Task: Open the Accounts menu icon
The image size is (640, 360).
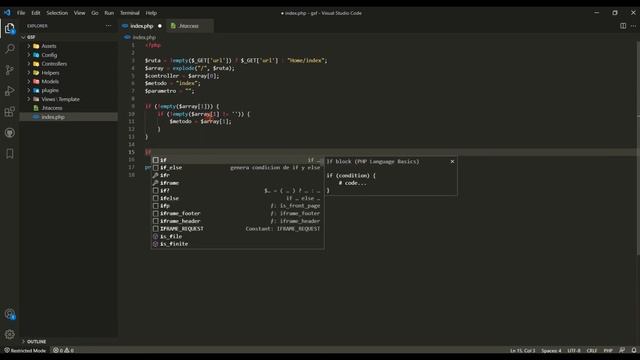Action: pyautogui.click(x=10, y=314)
